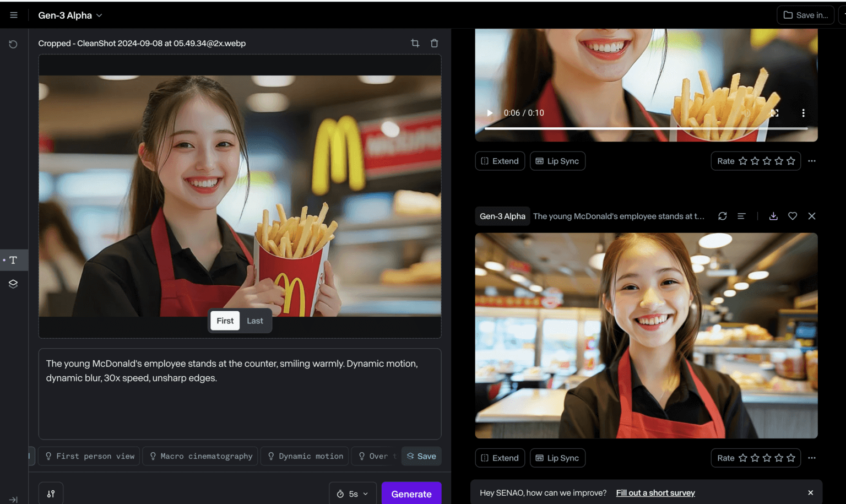Open the crop image tool
The height and width of the screenshot is (504, 846).
coord(415,43)
